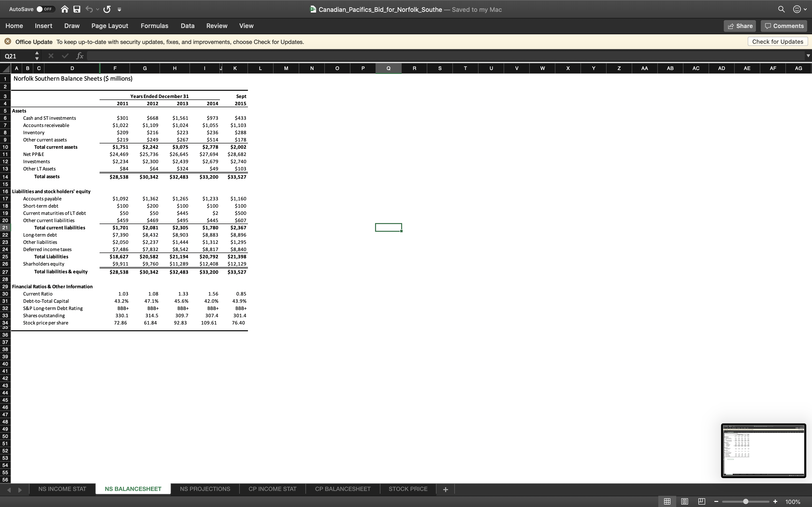The image size is (812, 507).
Task: Click the zoom slider handle
Action: [x=746, y=501]
